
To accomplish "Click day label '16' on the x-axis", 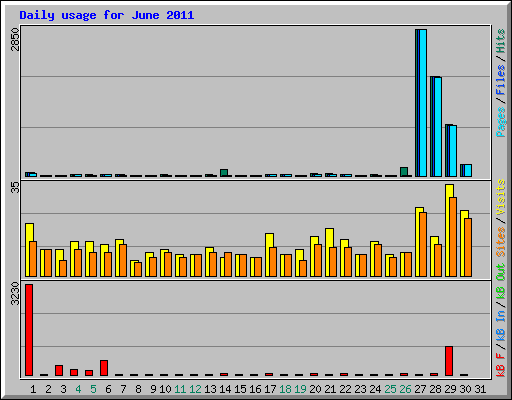I will coord(255,389).
